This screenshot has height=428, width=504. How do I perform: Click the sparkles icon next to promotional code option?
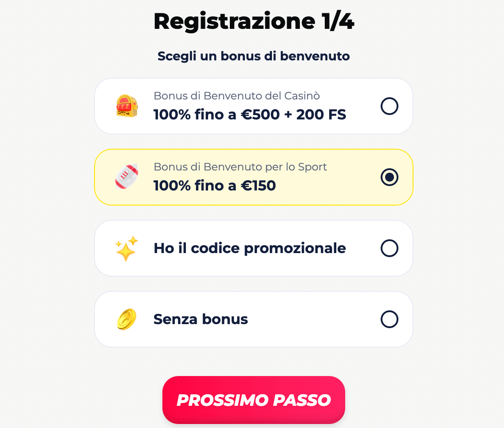127,248
